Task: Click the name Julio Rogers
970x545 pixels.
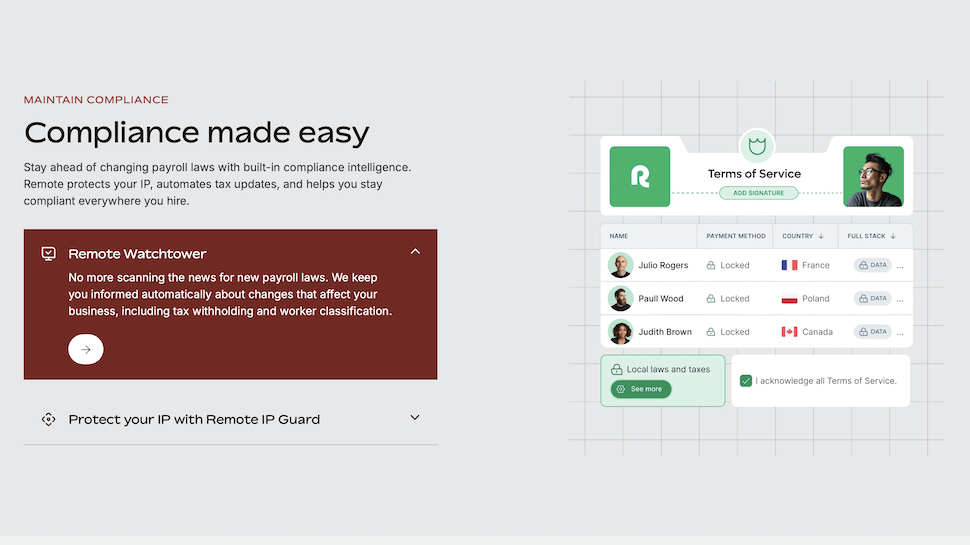Action: (663, 265)
